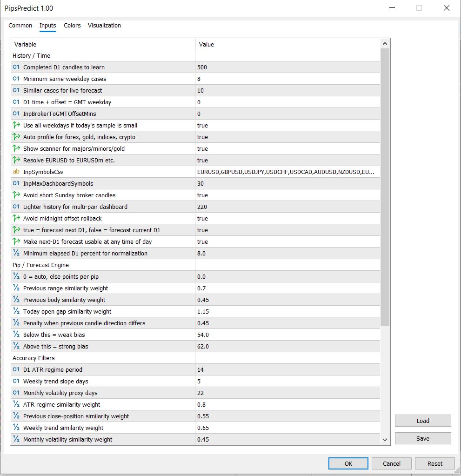Image resolution: width=461 pixels, height=476 pixels.
Task: Click double icon beside 0 = auto, else points per pip
Action: tap(16, 276)
